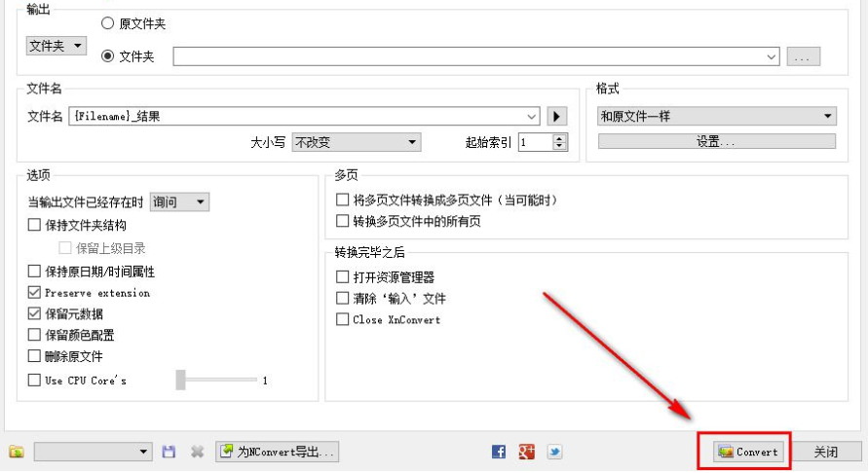
Task: Enable 打开资源管理器 after conversion
Action: 343,276
